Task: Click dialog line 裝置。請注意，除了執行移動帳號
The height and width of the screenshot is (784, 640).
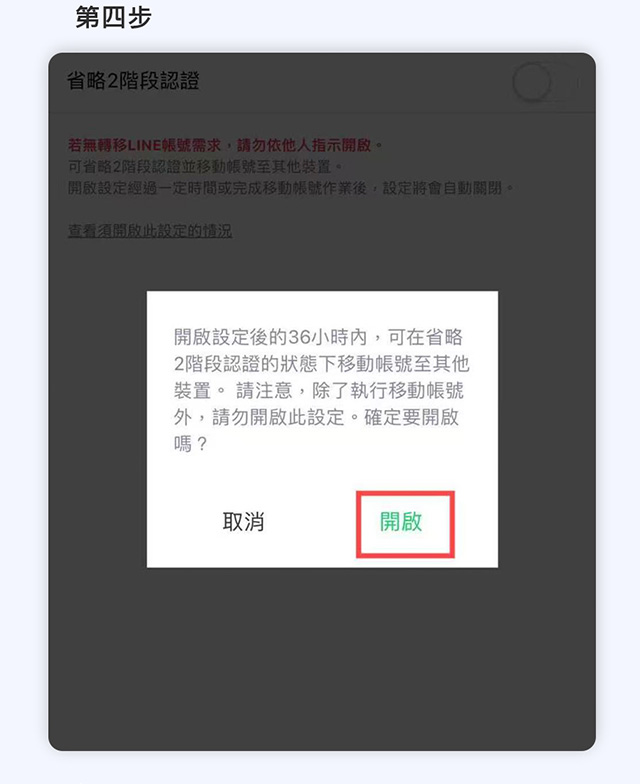Action: [x=318, y=390]
